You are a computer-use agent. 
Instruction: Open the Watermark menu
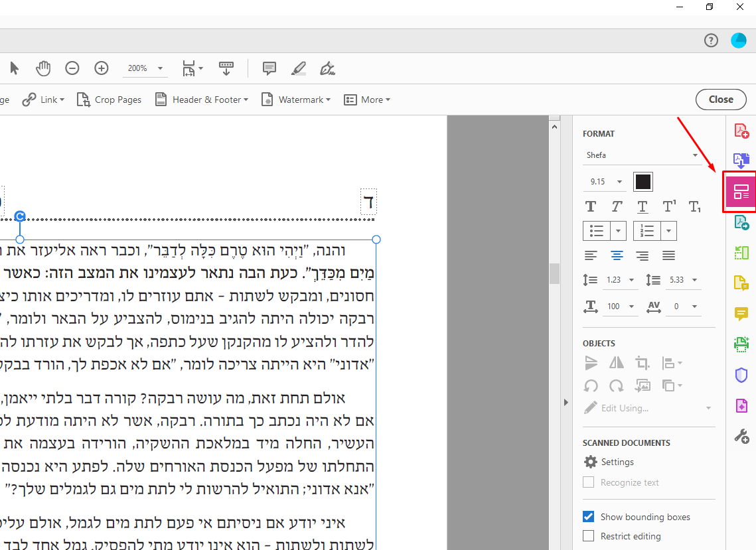coord(295,100)
